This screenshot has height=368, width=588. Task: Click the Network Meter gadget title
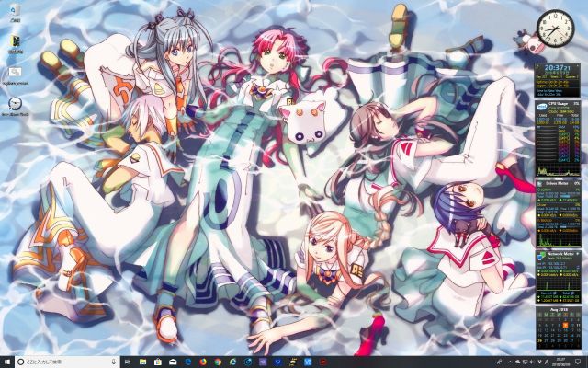pyautogui.click(x=560, y=254)
